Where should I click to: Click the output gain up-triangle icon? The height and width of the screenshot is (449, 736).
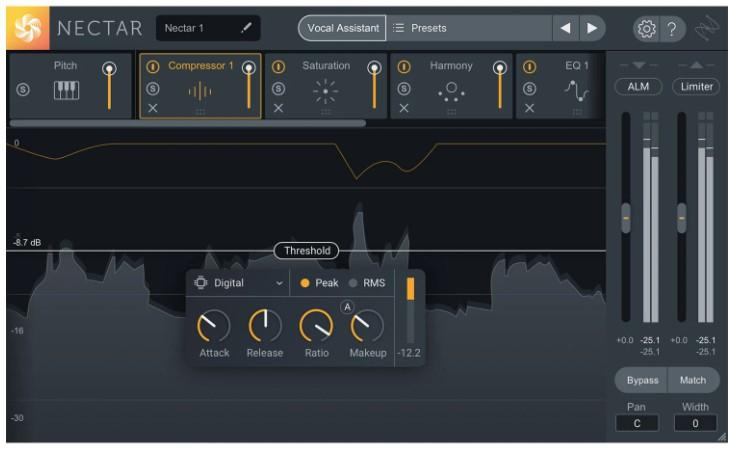697,65
